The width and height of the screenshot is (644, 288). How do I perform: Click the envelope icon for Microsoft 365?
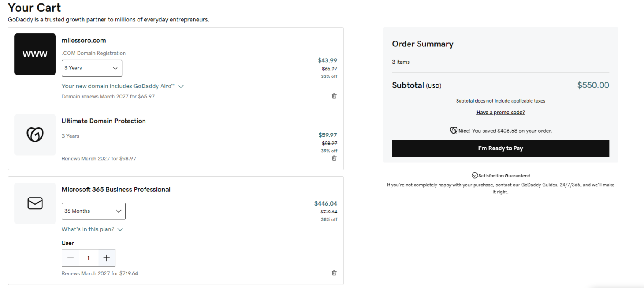click(x=35, y=203)
